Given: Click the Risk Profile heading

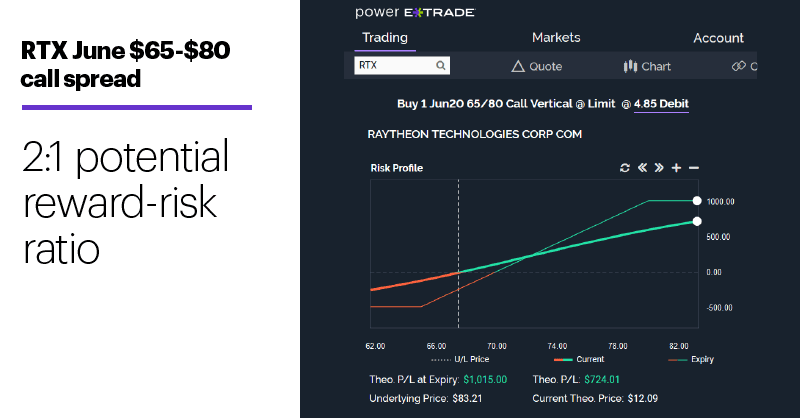Looking at the screenshot, I should [396, 168].
